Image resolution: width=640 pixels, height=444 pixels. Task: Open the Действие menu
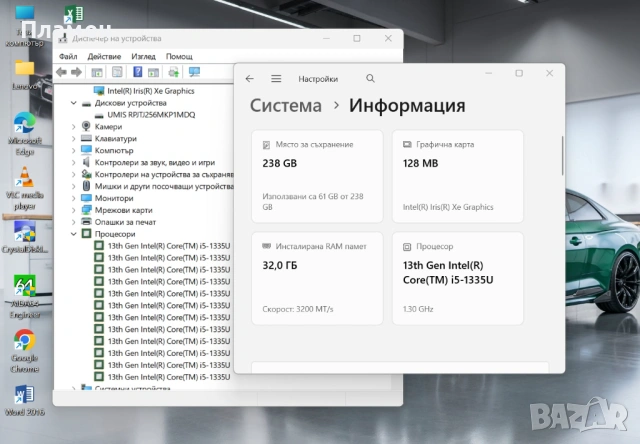pyautogui.click(x=104, y=56)
